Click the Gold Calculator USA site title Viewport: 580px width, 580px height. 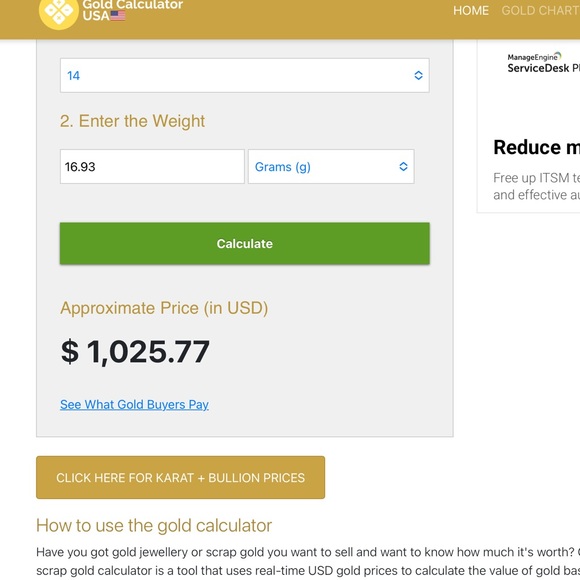pos(132,10)
